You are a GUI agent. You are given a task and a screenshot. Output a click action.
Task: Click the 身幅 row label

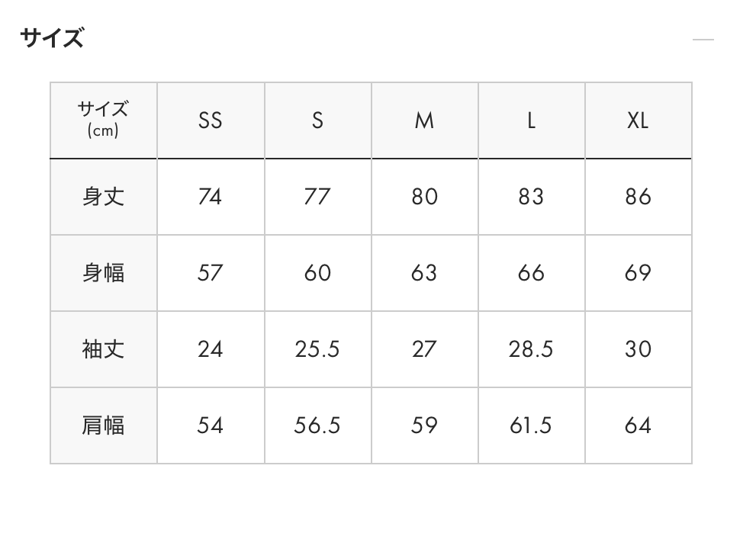coord(103,273)
